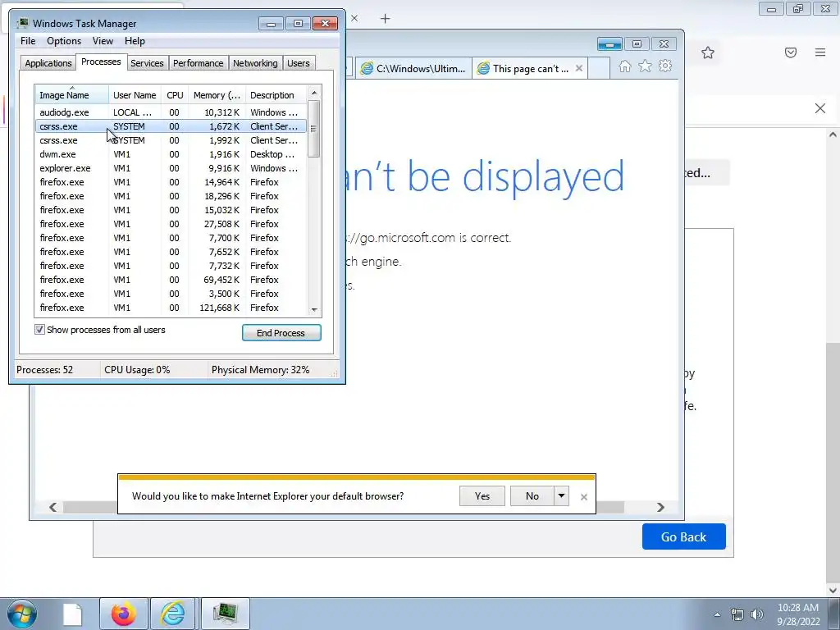Viewport: 840px width, 630px height.
Task: Open Internet Explorer Favorites star icon
Action: coord(645,66)
